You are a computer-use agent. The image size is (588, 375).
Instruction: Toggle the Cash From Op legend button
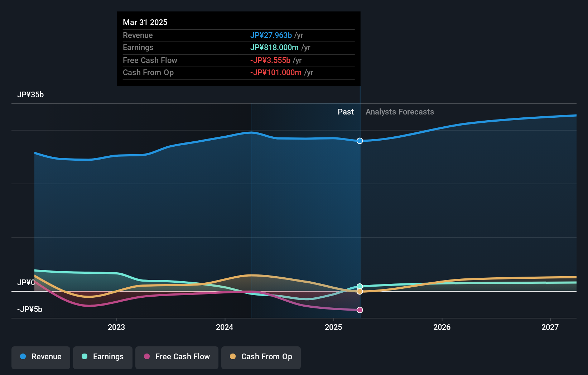pyautogui.click(x=261, y=357)
